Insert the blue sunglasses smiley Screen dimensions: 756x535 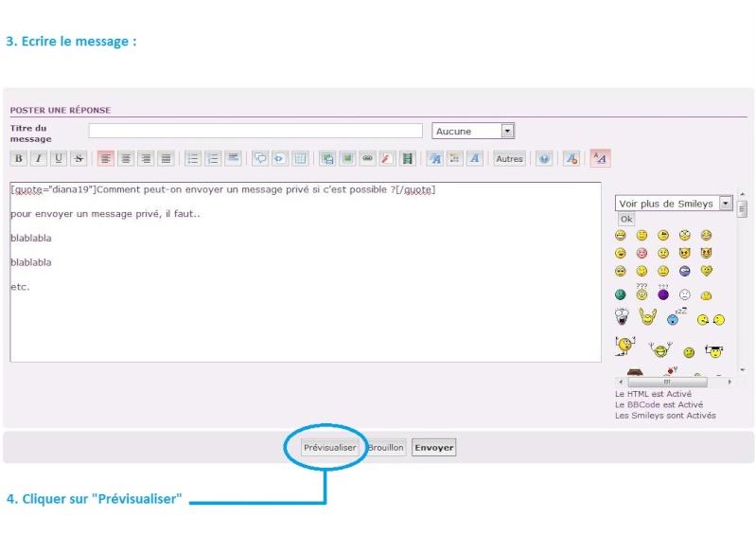pos(685,271)
